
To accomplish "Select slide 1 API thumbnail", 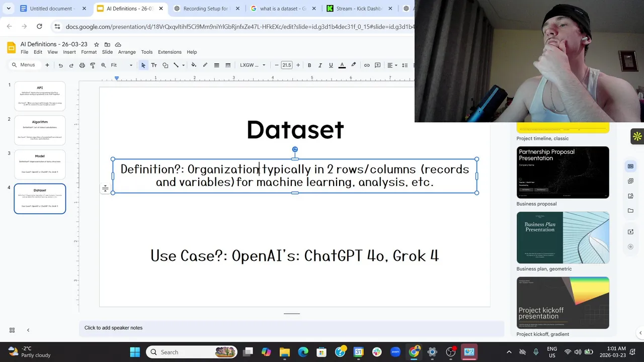I will [x=40, y=96].
